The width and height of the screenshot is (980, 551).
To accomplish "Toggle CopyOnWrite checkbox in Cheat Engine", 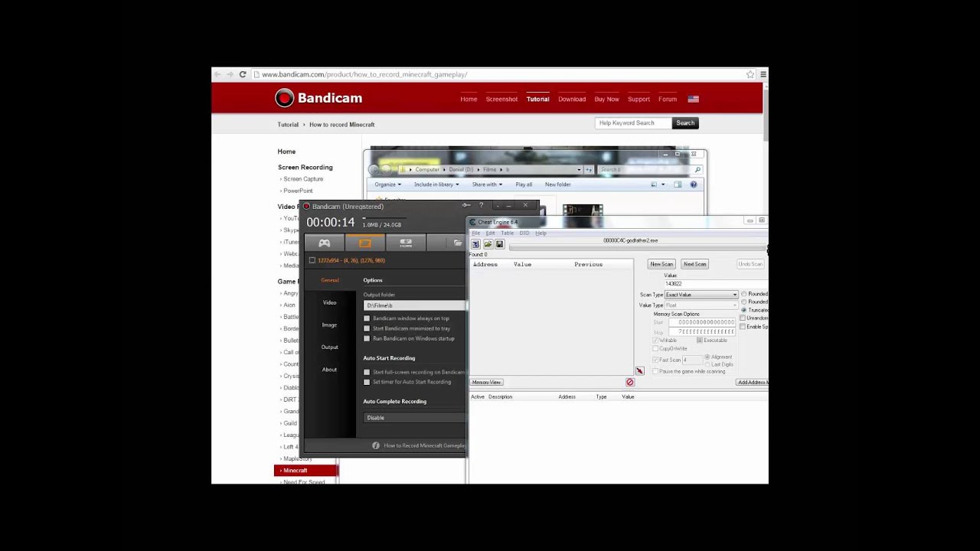I will tap(655, 348).
